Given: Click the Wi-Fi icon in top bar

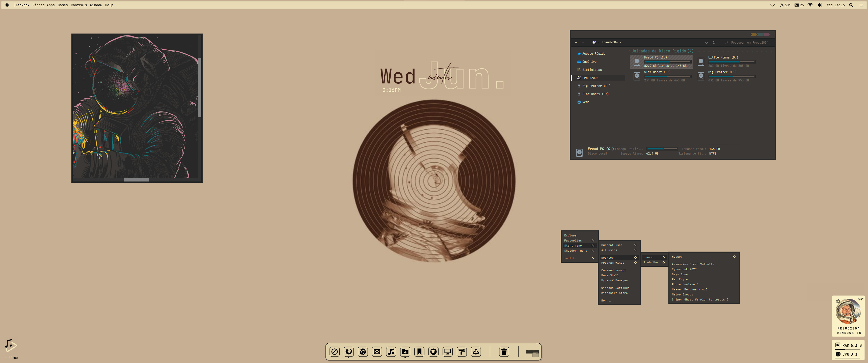Looking at the screenshot, I should point(810,5).
